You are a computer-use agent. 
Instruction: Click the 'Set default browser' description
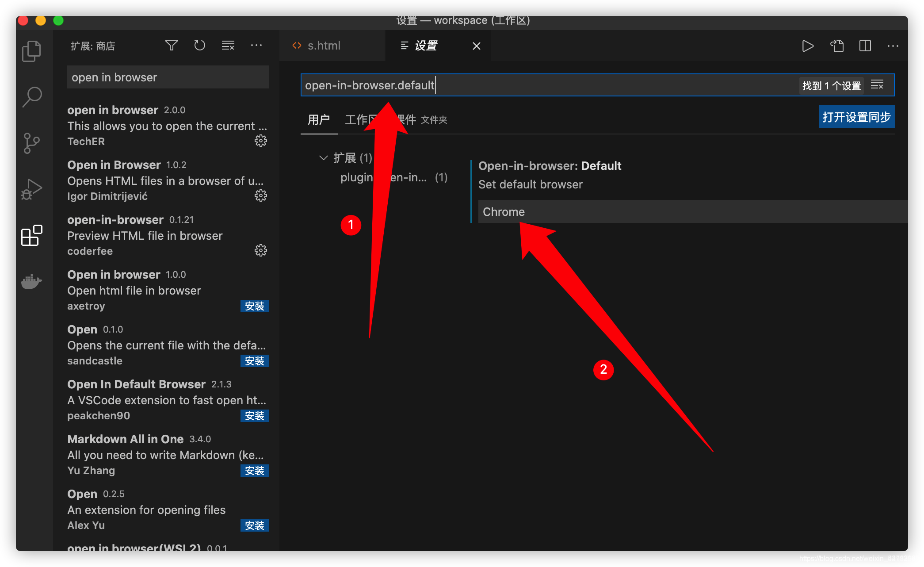coord(531,184)
